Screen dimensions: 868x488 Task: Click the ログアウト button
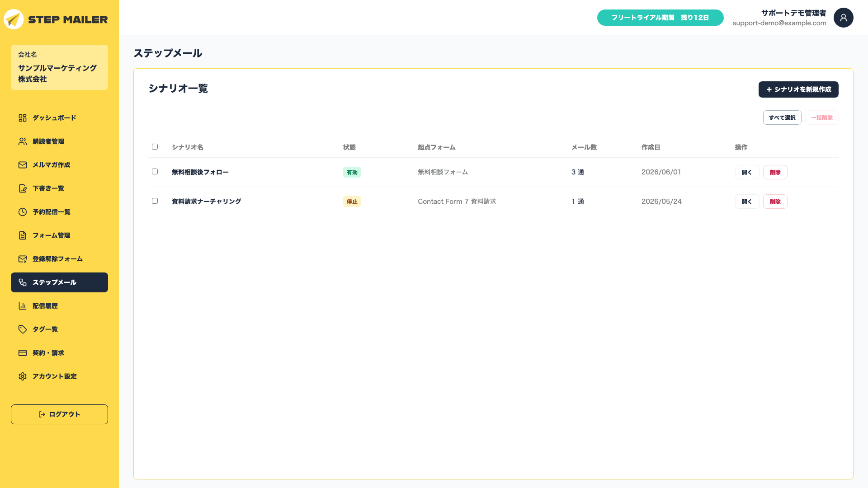click(x=59, y=414)
